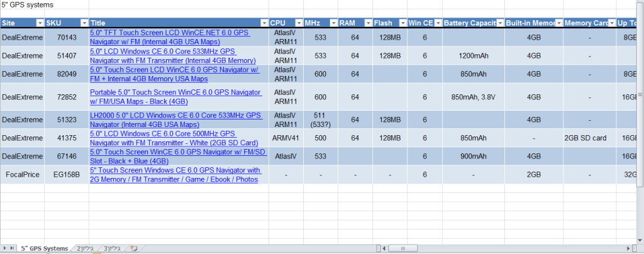The image size is (644, 254).
Task: Select the SKU cell 70143
Action: click(67, 37)
